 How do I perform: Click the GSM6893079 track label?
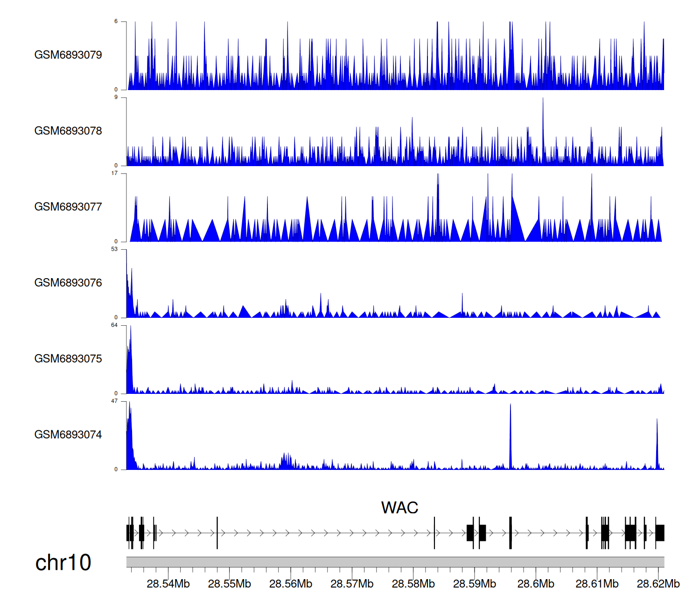click(x=68, y=55)
